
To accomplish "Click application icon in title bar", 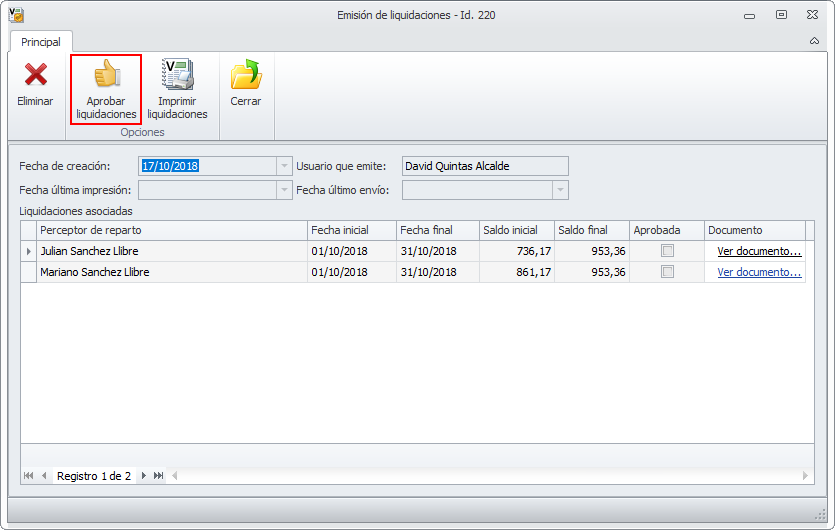I will click(17, 15).
